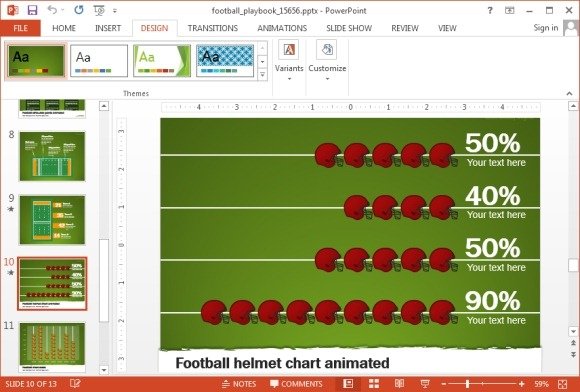This screenshot has height=392, width=580.
Task: Select the top 50% text on slide
Action: (x=492, y=143)
